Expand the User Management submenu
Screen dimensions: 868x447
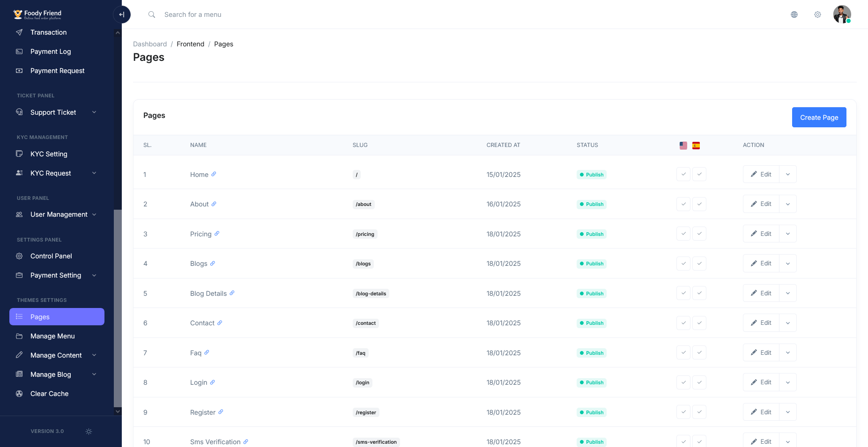(x=57, y=214)
